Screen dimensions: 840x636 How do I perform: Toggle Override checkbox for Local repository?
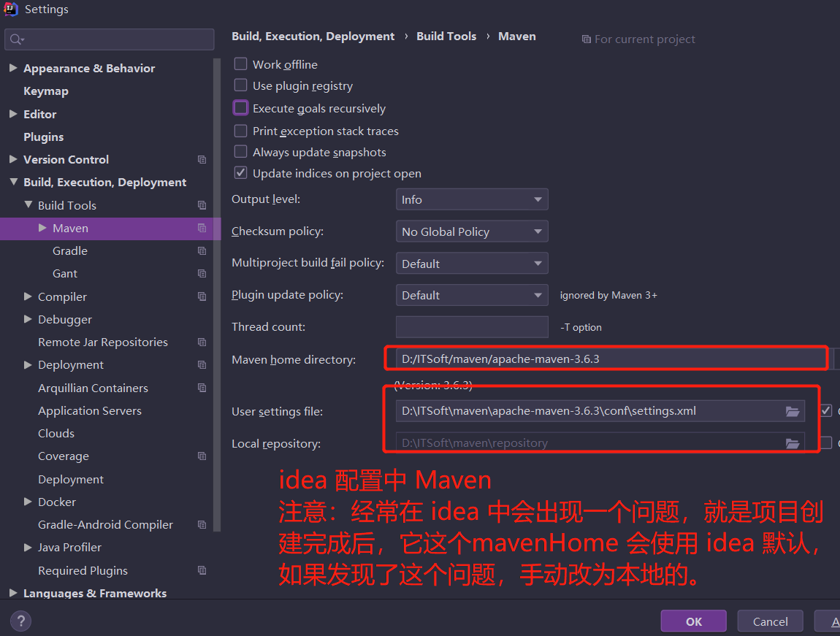[x=826, y=442]
